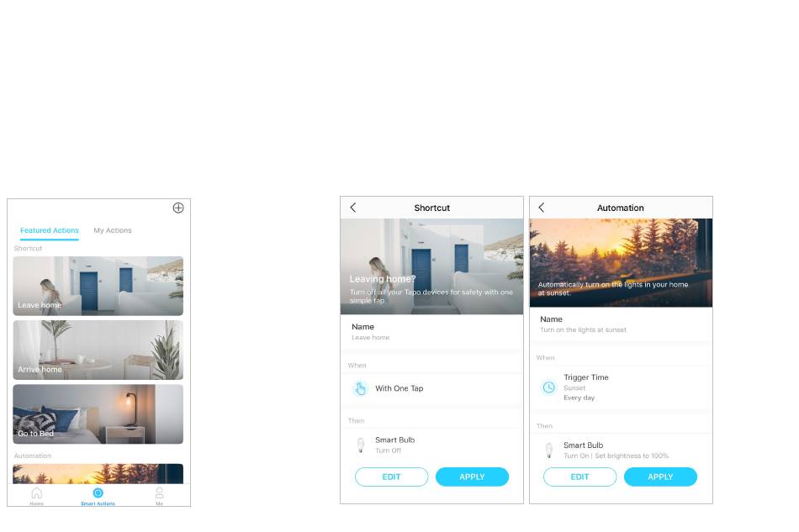Open the Arrive home shortcut card
This screenshot has height=532, width=799.
coord(98,350)
